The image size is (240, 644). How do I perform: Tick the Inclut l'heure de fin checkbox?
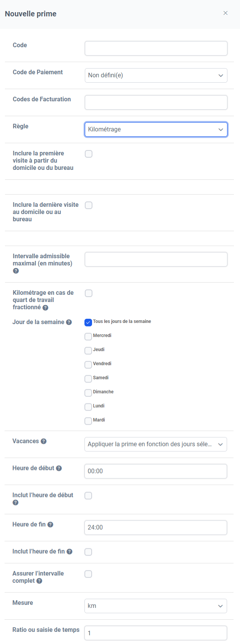point(88,552)
